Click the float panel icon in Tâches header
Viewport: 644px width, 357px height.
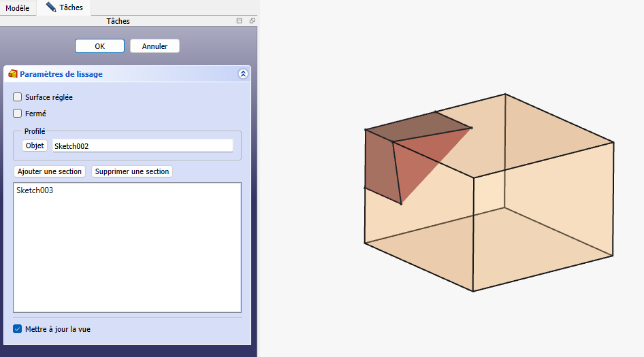click(251, 21)
